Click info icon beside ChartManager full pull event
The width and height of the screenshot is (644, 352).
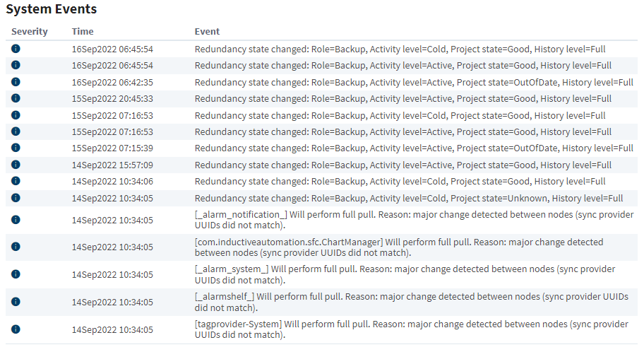pos(16,247)
